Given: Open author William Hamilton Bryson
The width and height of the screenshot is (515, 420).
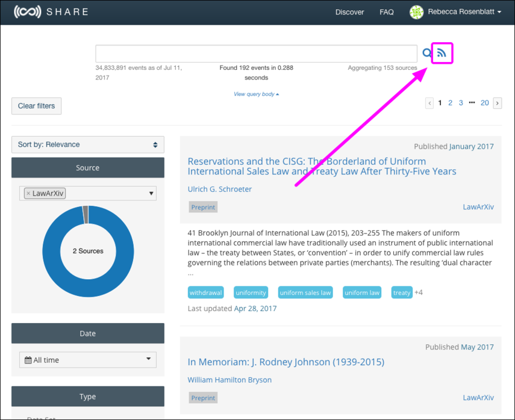Looking at the screenshot, I should pyautogui.click(x=229, y=380).
